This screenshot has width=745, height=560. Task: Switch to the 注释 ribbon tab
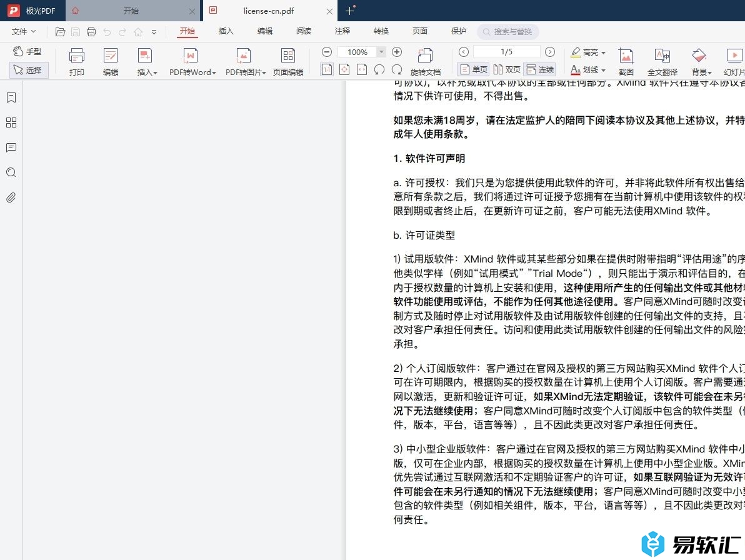coord(342,31)
